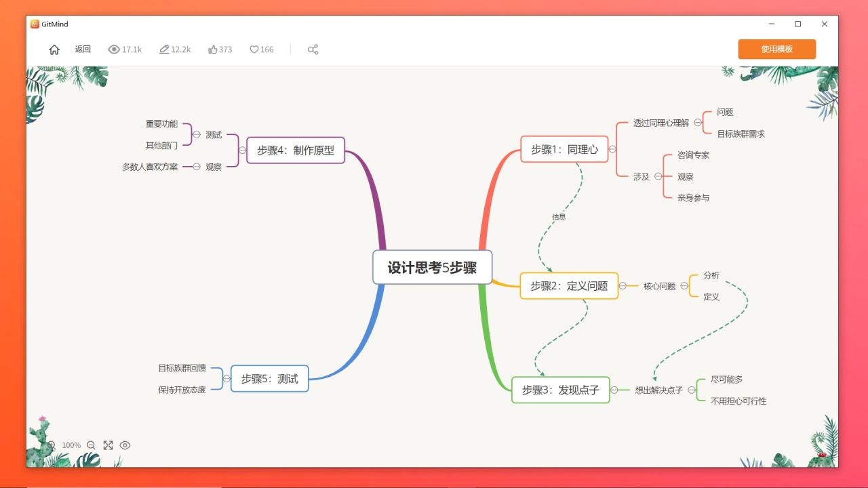Click the GitMind home icon
The height and width of the screenshot is (488, 868).
coord(54,49)
